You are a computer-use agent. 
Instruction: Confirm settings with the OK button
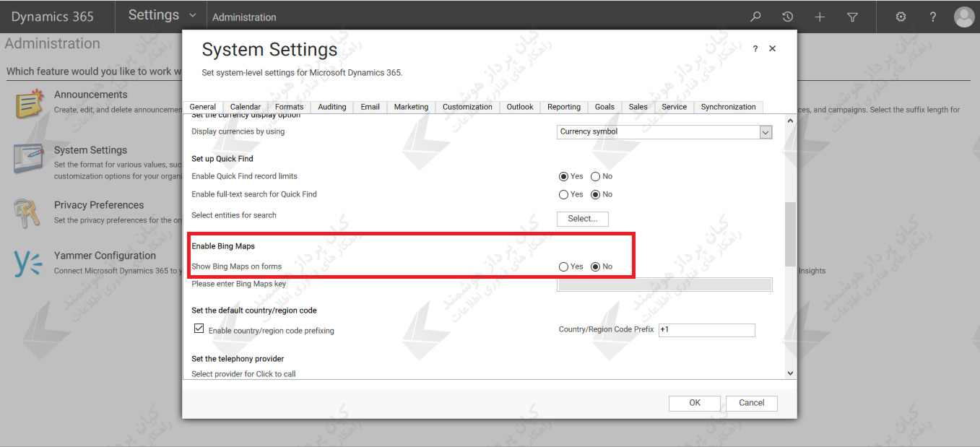pos(695,403)
